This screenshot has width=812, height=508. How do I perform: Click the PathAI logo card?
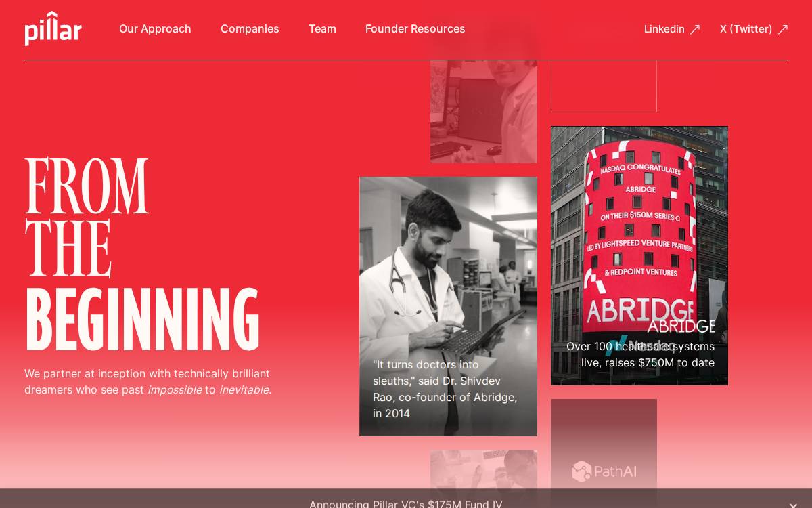coord(604,453)
